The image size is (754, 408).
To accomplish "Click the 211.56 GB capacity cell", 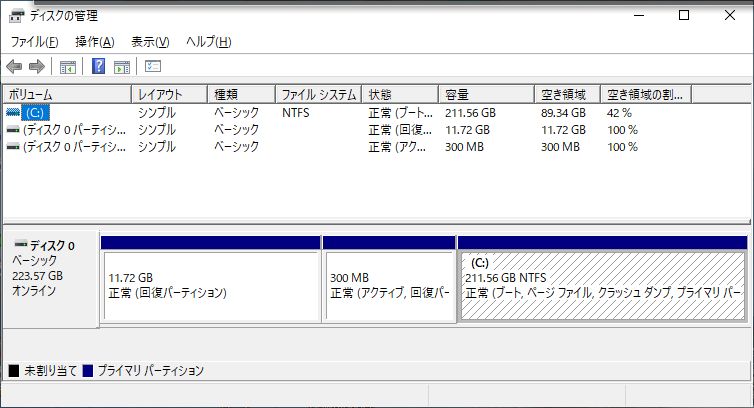I will click(x=470, y=113).
